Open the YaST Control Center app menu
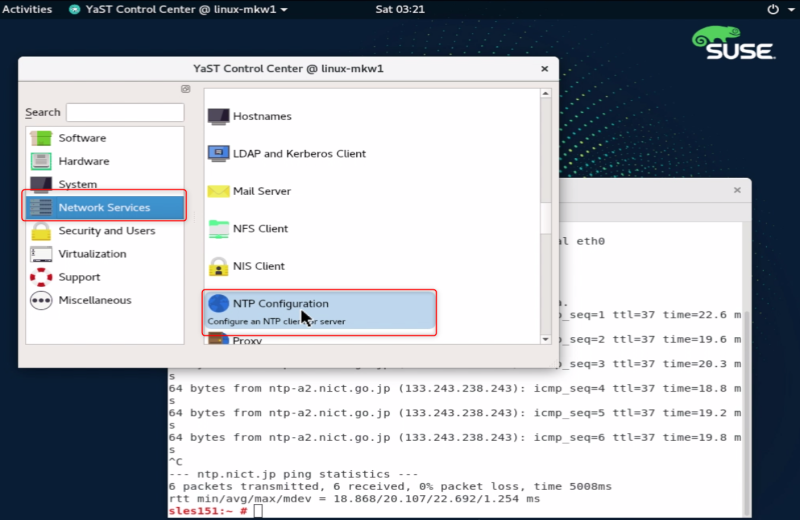This screenshot has height=520, width=800. coord(179,9)
